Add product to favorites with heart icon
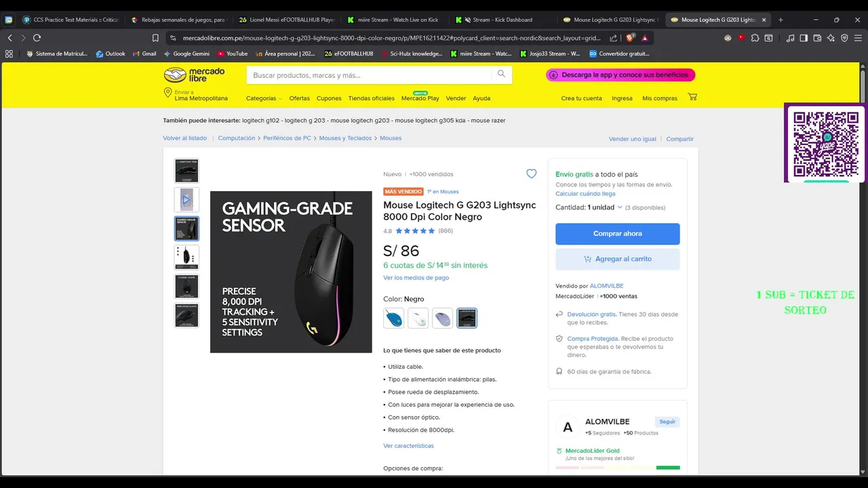868x488 pixels. (x=532, y=174)
